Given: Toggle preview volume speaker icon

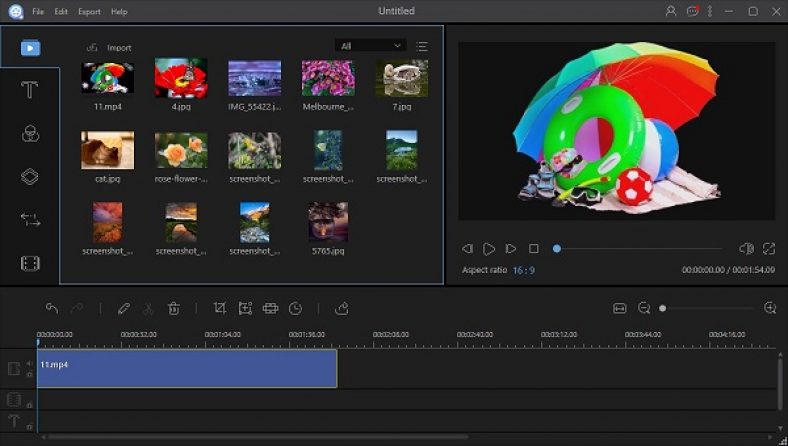Looking at the screenshot, I should [745, 249].
